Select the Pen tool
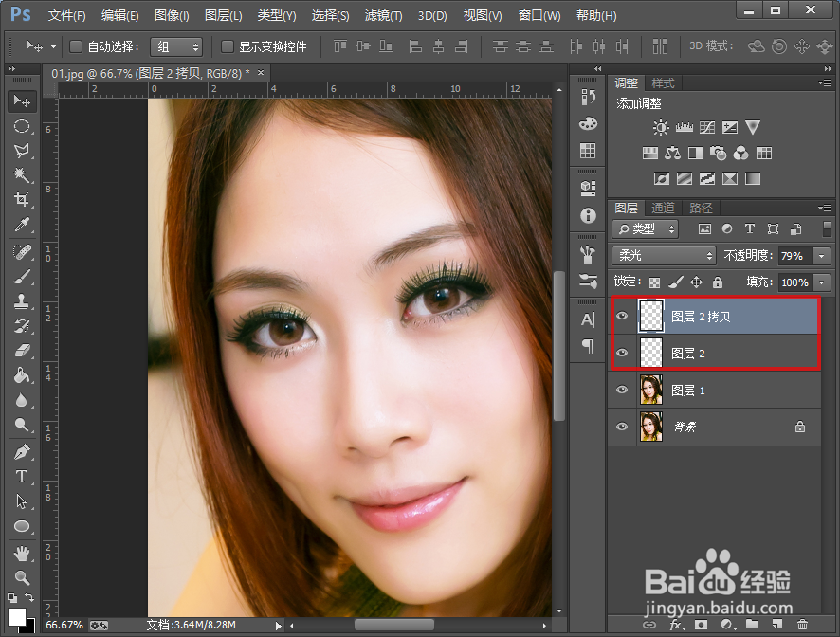Image resolution: width=840 pixels, height=637 pixels. click(x=22, y=452)
